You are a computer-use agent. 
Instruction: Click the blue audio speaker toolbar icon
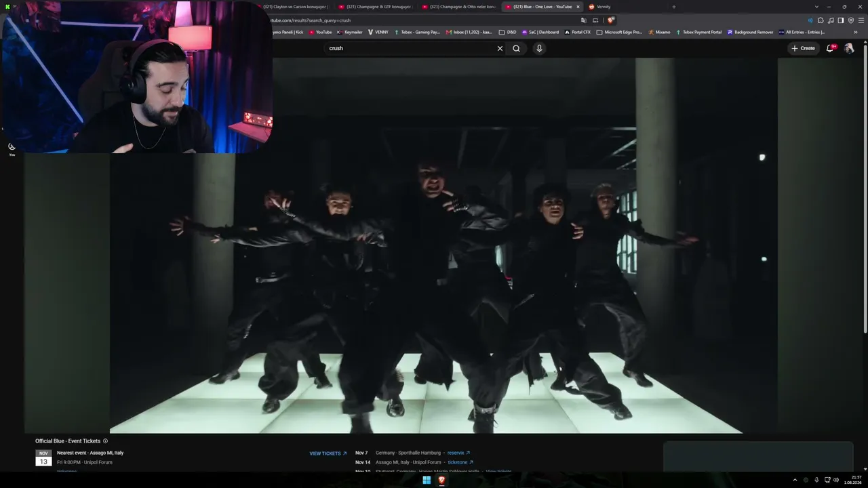point(810,20)
